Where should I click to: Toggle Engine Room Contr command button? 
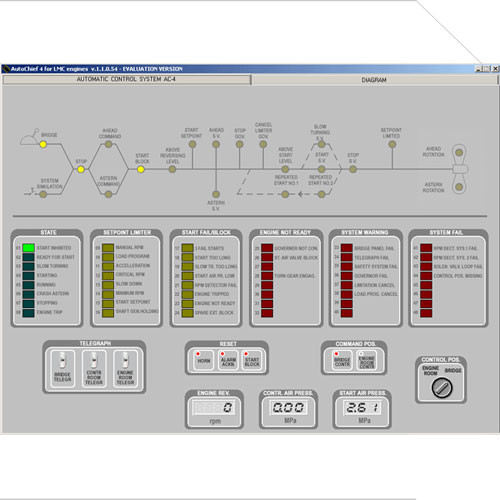click(367, 360)
